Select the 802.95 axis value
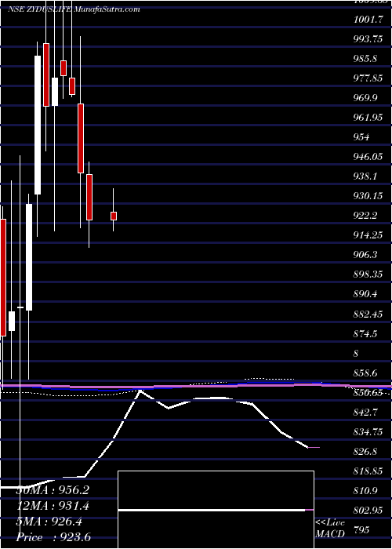 pyautogui.click(x=368, y=511)
